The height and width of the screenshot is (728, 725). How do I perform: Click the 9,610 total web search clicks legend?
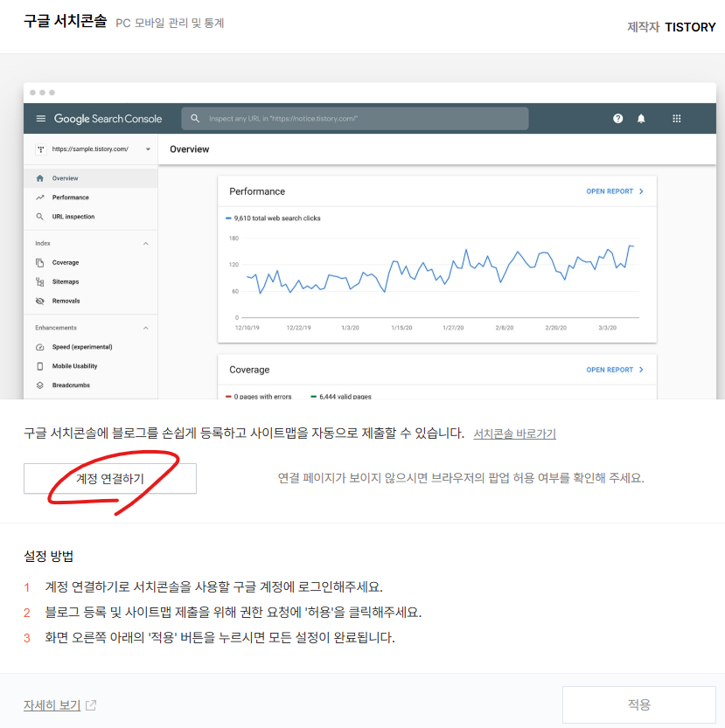[273, 218]
